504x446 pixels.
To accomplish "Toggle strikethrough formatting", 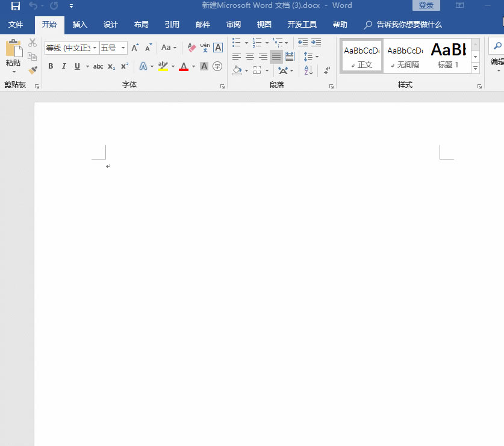I will point(98,66).
